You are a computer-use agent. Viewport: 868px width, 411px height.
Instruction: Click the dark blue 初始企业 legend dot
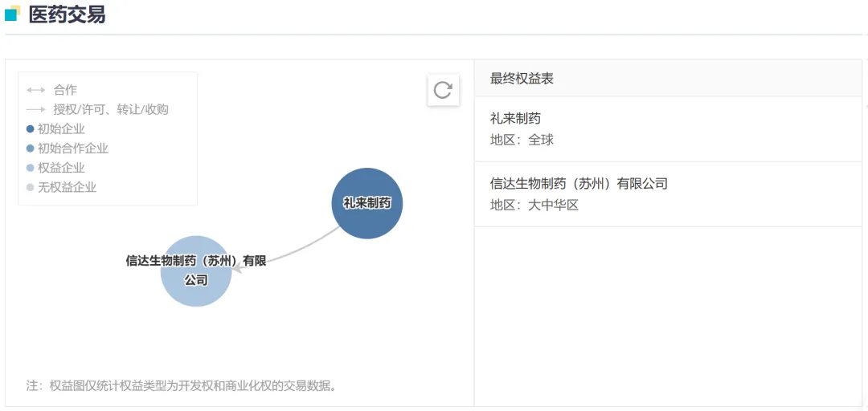[x=31, y=129]
